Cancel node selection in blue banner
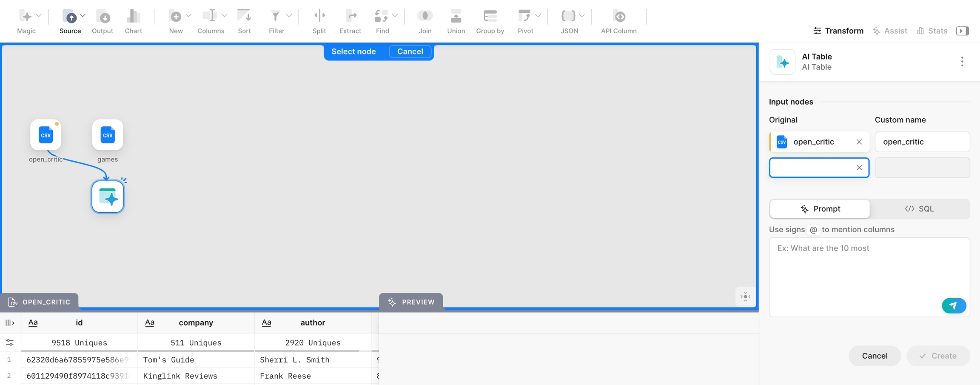 pyautogui.click(x=410, y=51)
